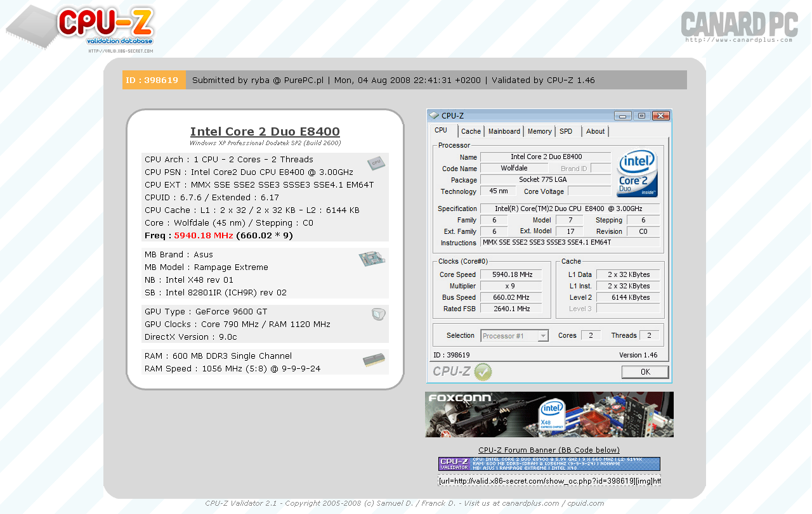Click the CPU PSN line
The width and height of the screenshot is (812, 514).
pos(249,172)
